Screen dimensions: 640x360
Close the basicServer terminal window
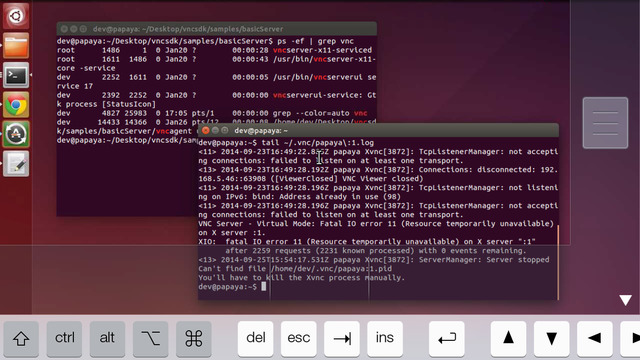(64, 29)
